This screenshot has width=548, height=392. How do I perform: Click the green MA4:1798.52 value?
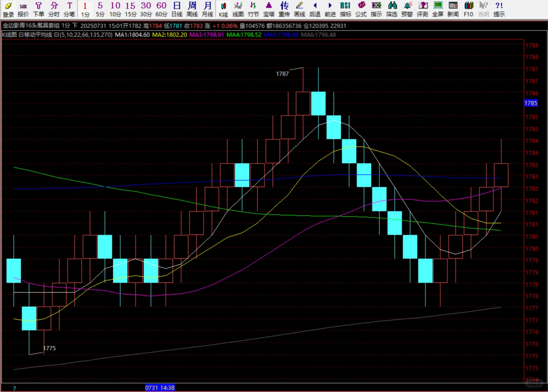tap(244, 35)
